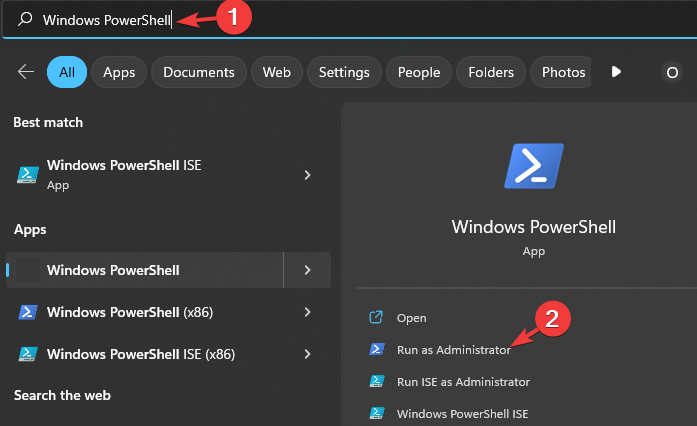This screenshot has width=697, height=426.
Task: Switch to the Photos filter tab
Action: click(561, 72)
